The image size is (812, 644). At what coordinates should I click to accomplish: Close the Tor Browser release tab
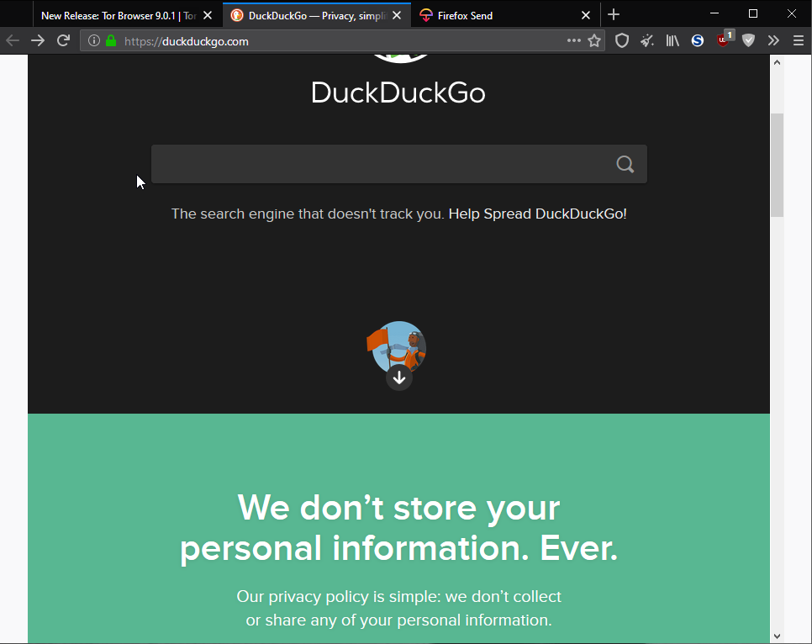[208, 15]
